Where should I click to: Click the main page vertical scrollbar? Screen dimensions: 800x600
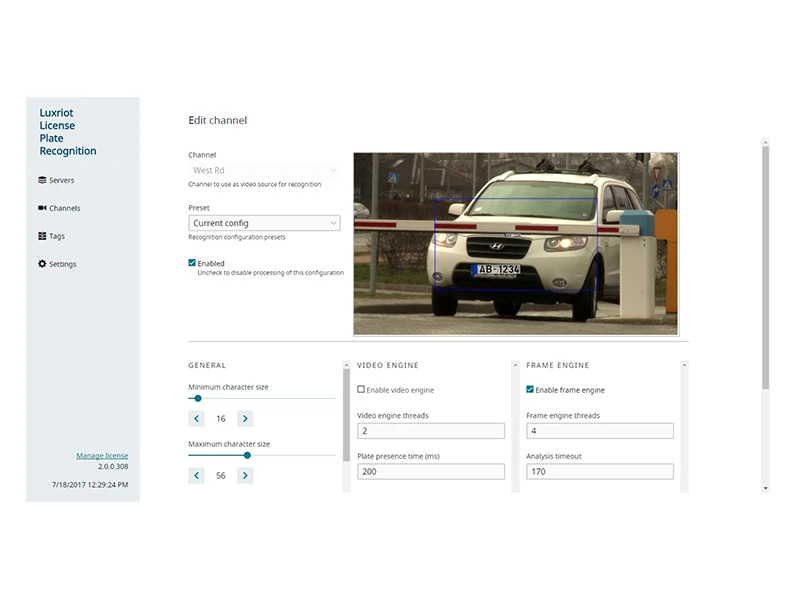click(x=766, y=268)
